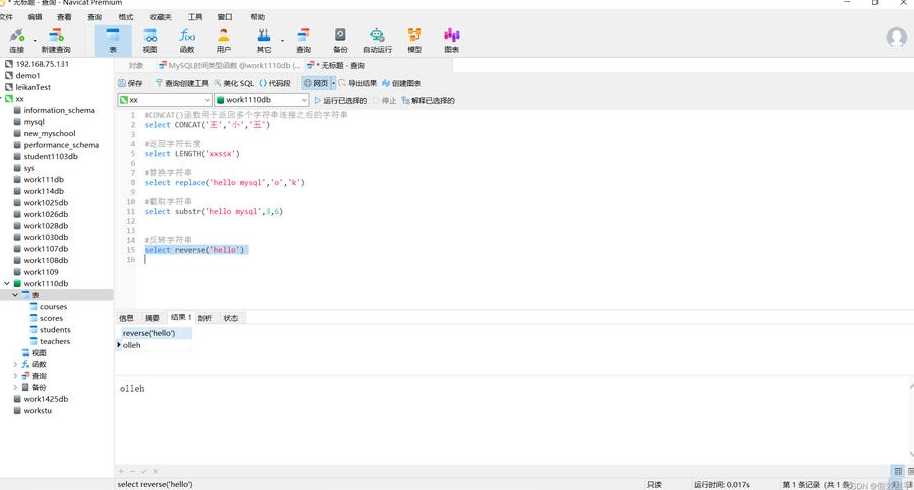Open the 连接 (Connection) toolbar icon
Screen dimensions: 914x490
(x=17, y=40)
